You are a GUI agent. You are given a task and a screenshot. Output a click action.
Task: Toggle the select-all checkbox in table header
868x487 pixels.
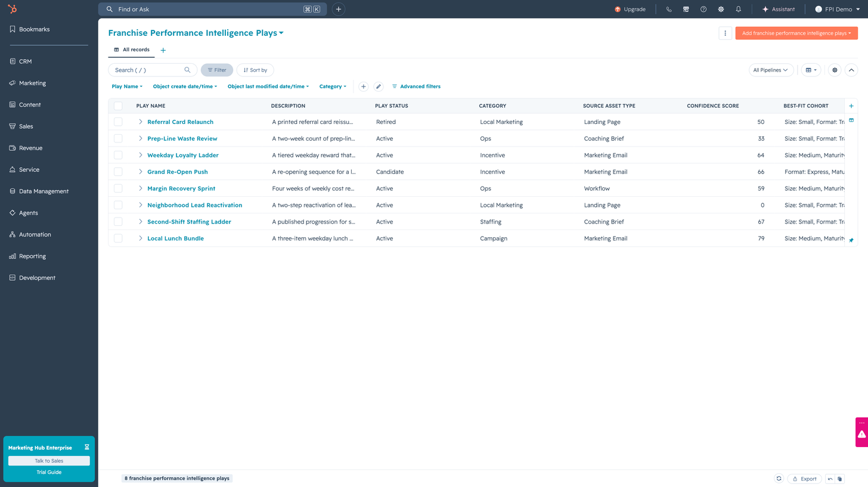(x=118, y=106)
